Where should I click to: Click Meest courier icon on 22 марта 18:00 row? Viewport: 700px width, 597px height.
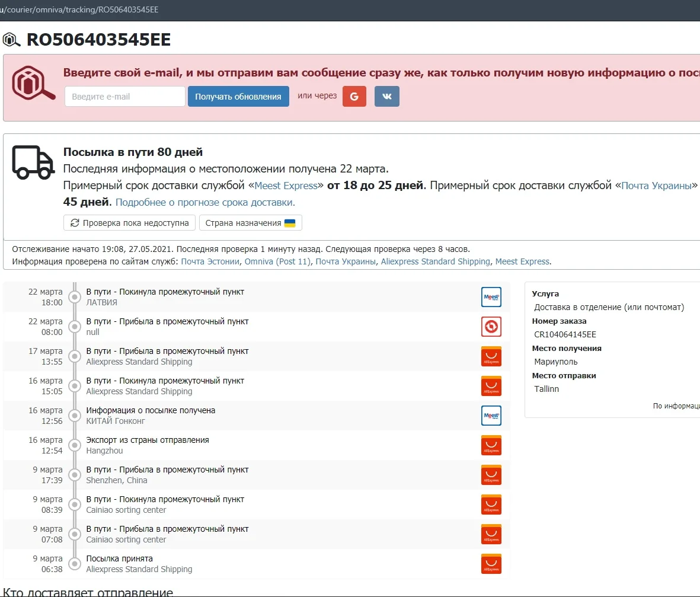click(491, 297)
